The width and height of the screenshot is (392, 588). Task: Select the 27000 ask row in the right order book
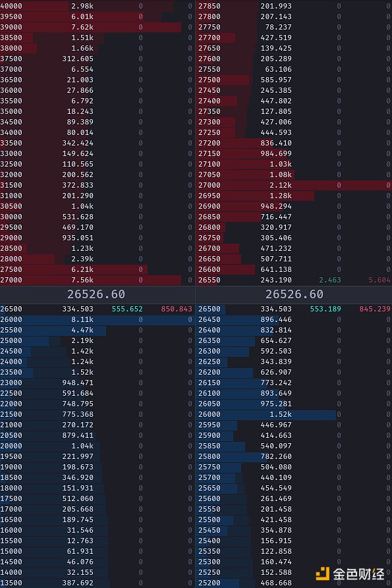pyautogui.click(x=294, y=185)
